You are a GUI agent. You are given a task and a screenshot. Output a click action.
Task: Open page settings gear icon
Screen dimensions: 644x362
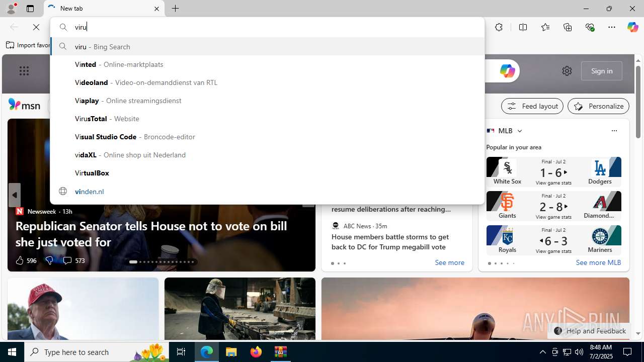tap(567, 71)
